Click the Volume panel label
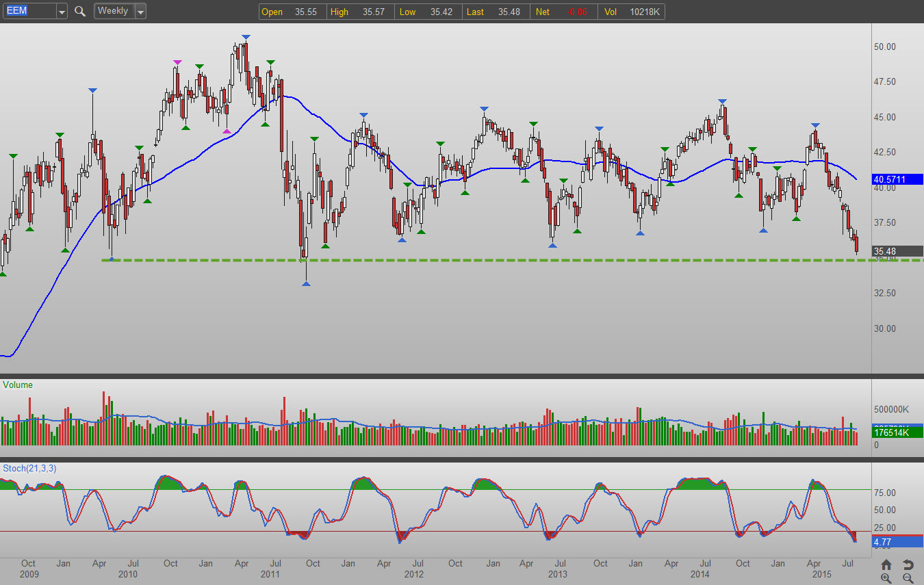The height and width of the screenshot is (585, 924). tap(18, 385)
